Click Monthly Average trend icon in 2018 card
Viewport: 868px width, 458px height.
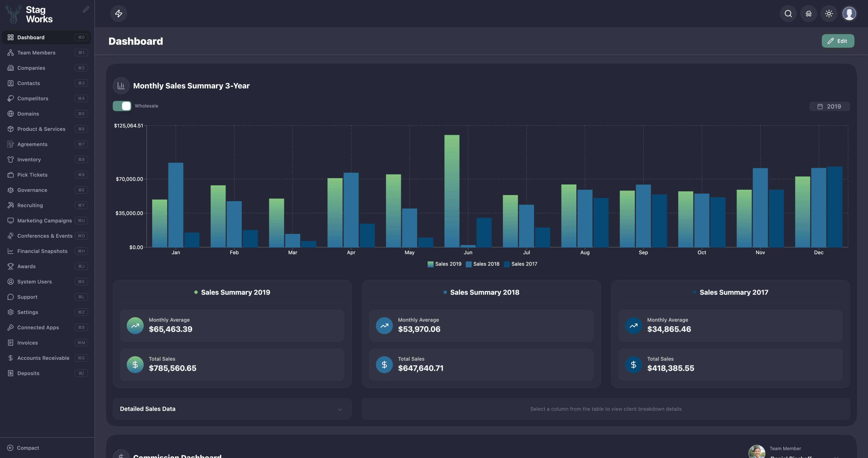coord(384,325)
